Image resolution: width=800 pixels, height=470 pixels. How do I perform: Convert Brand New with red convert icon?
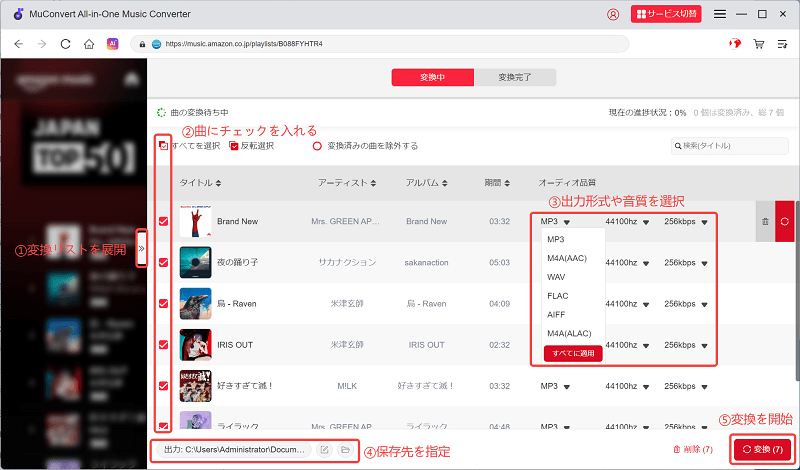point(785,221)
